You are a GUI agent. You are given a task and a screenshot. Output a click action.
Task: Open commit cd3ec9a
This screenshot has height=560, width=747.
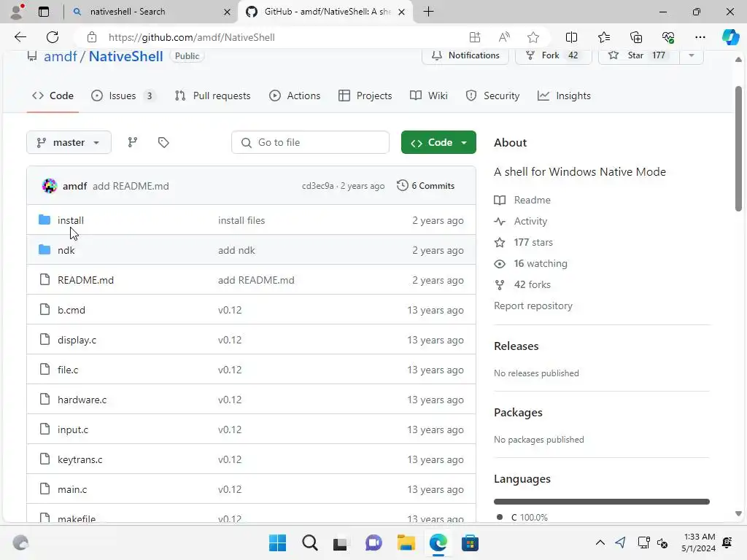pos(318,186)
